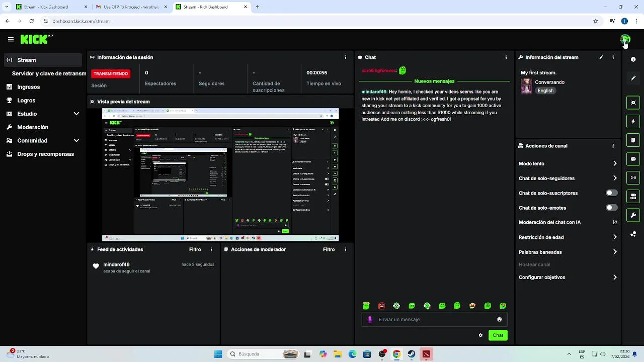Click scrollingforever username in chat

coord(379,71)
